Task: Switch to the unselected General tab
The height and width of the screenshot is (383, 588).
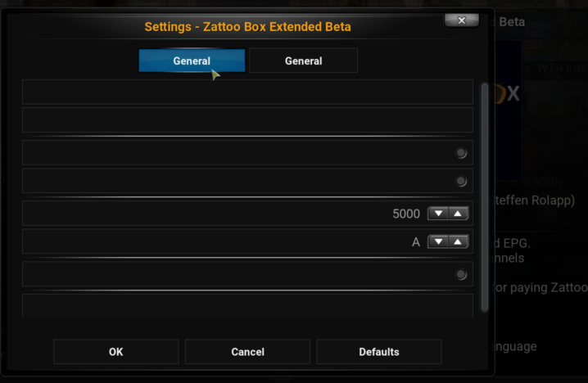Action: tap(303, 61)
